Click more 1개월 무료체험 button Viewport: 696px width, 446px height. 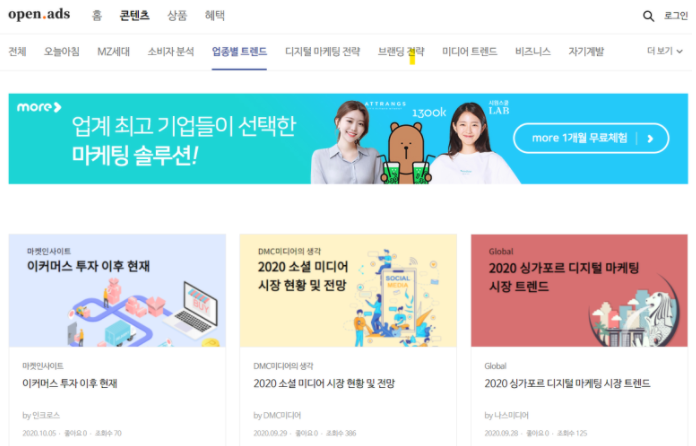pyautogui.click(x=591, y=138)
